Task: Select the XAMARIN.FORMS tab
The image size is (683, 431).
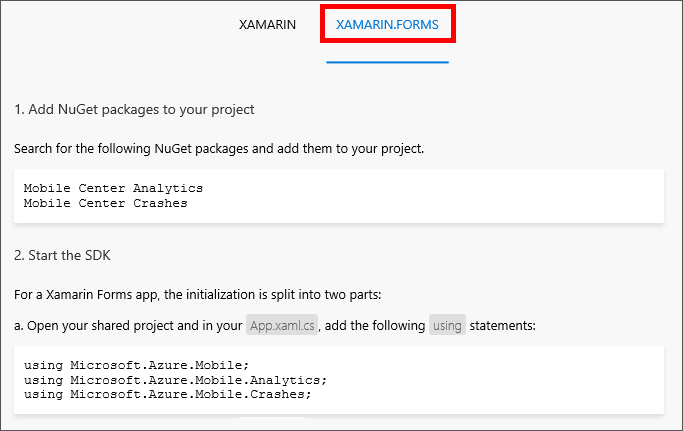Action: coord(387,25)
